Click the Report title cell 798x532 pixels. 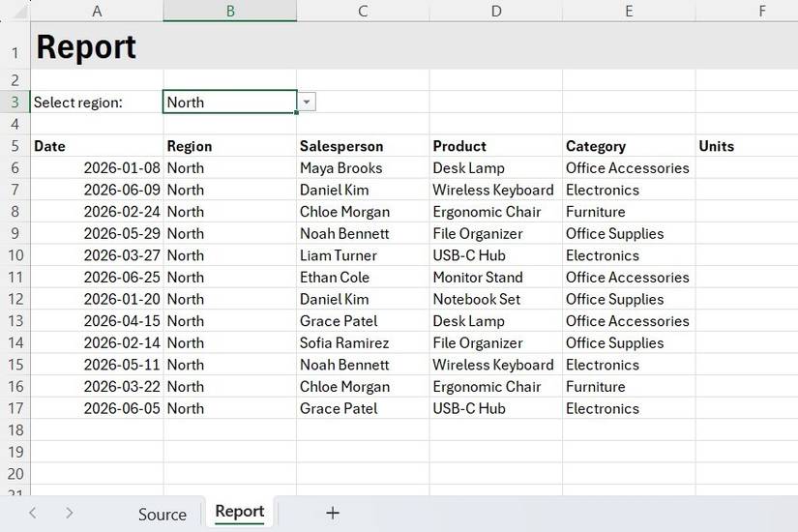pos(97,45)
